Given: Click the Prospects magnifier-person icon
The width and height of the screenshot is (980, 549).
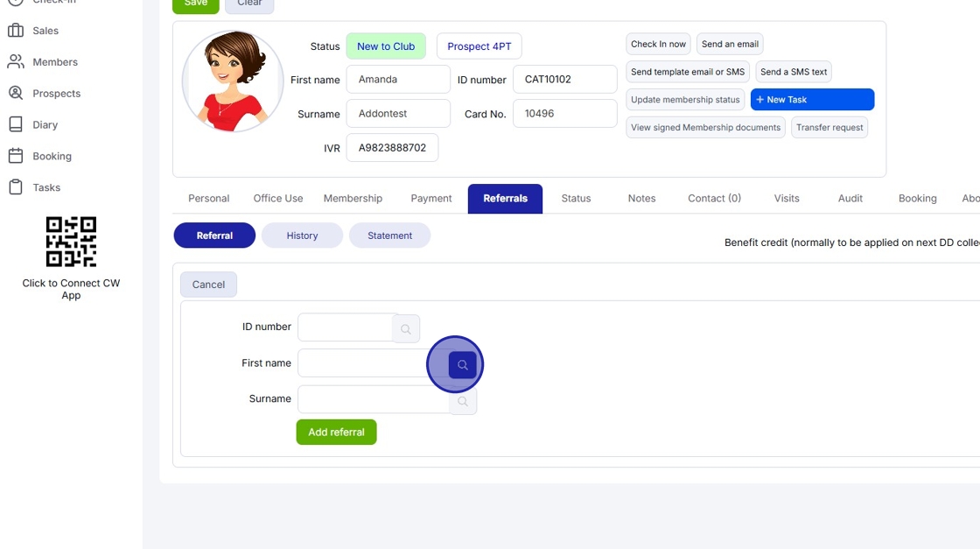Looking at the screenshot, I should [x=16, y=93].
